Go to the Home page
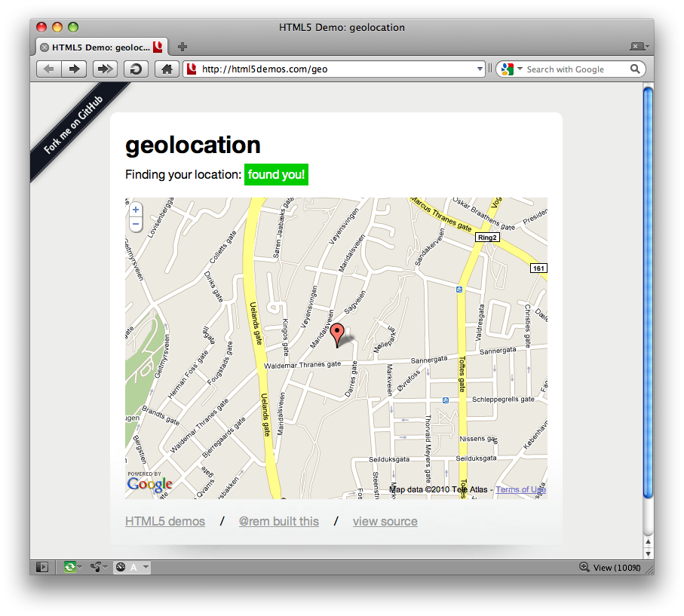Screen dimensions: 684x616 [167, 69]
